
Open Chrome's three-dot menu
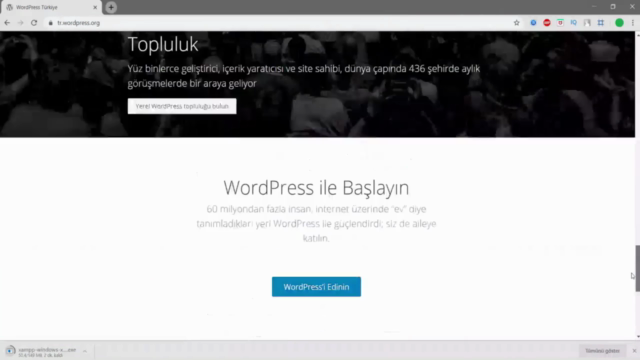(x=633, y=23)
